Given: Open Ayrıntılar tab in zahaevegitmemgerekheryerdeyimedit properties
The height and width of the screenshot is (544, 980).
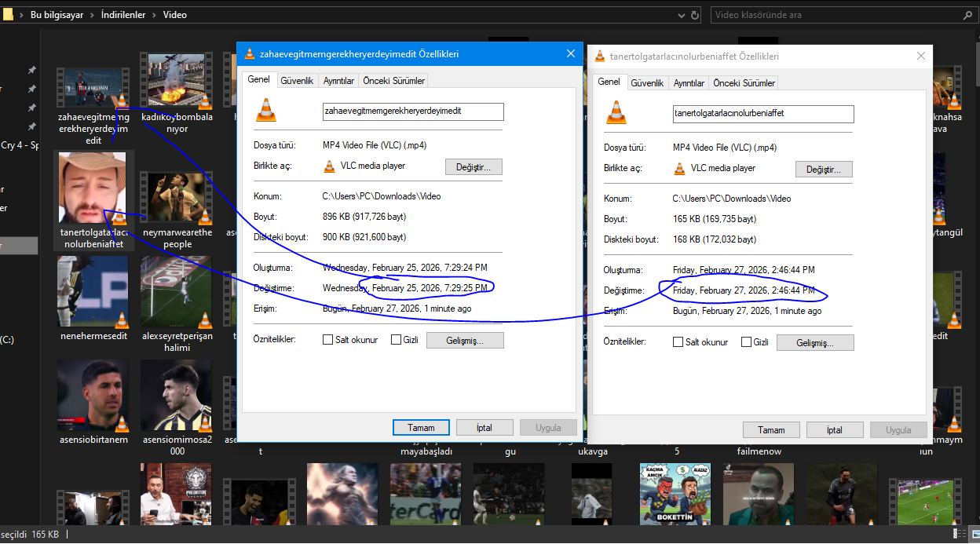Looking at the screenshot, I should click(x=338, y=80).
